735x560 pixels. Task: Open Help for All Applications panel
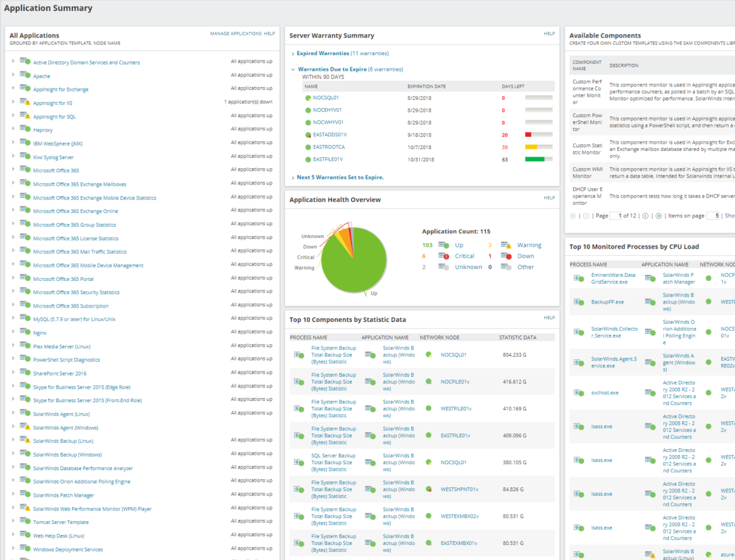click(x=269, y=34)
